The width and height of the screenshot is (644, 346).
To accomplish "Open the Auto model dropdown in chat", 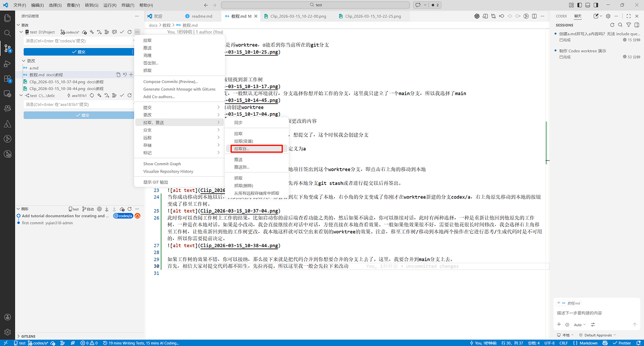I will pyautogui.click(x=579, y=325).
